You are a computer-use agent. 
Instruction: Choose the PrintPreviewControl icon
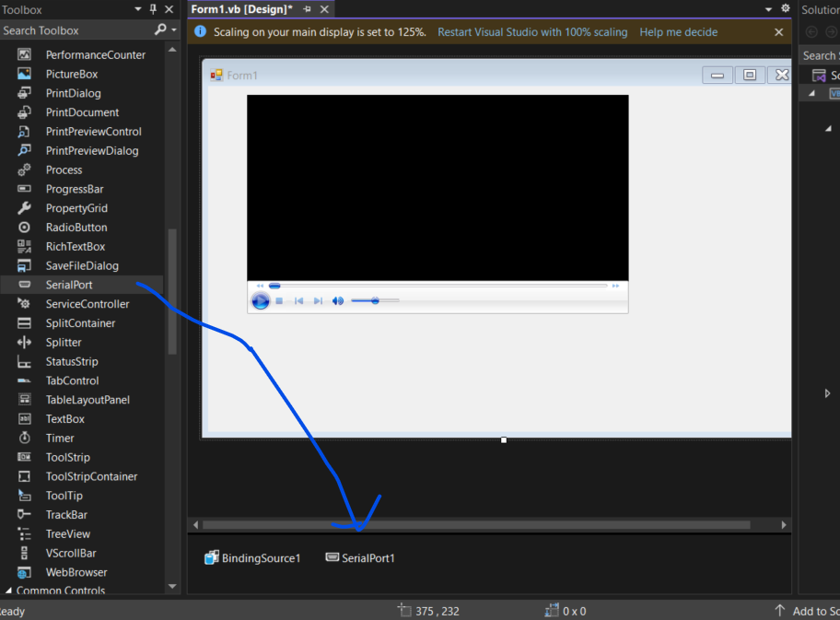coord(24,132)
